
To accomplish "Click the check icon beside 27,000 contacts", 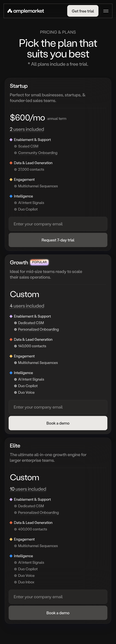I will [15, 170].
